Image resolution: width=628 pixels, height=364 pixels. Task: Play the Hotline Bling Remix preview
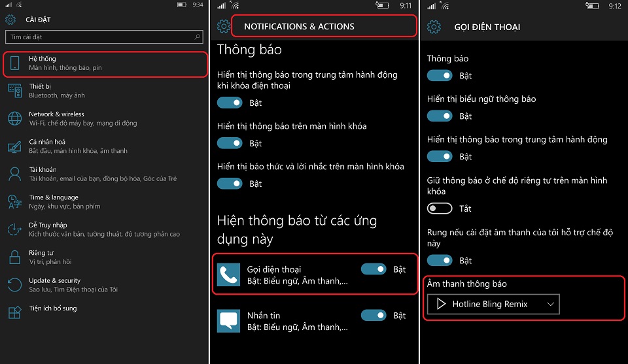click(441, 304)
